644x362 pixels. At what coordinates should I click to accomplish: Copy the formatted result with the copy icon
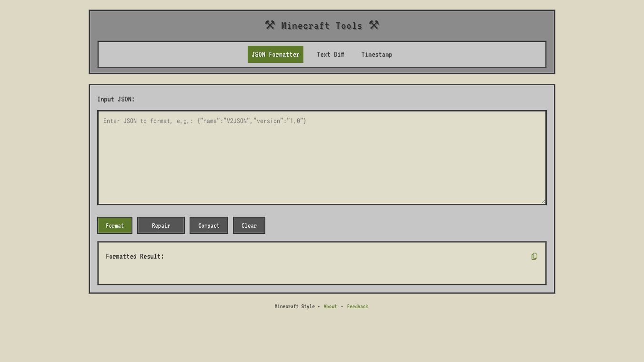click(x=534, y=256)
